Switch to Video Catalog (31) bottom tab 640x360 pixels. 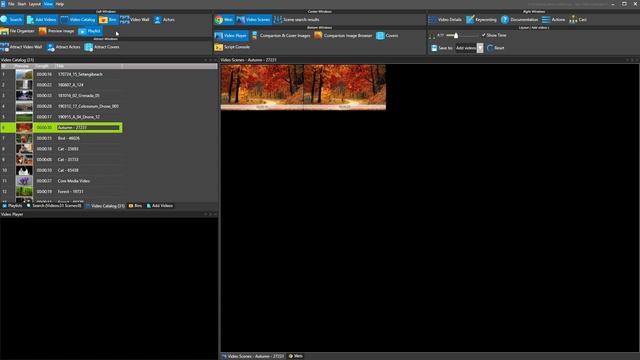click(x=105, y=206)
